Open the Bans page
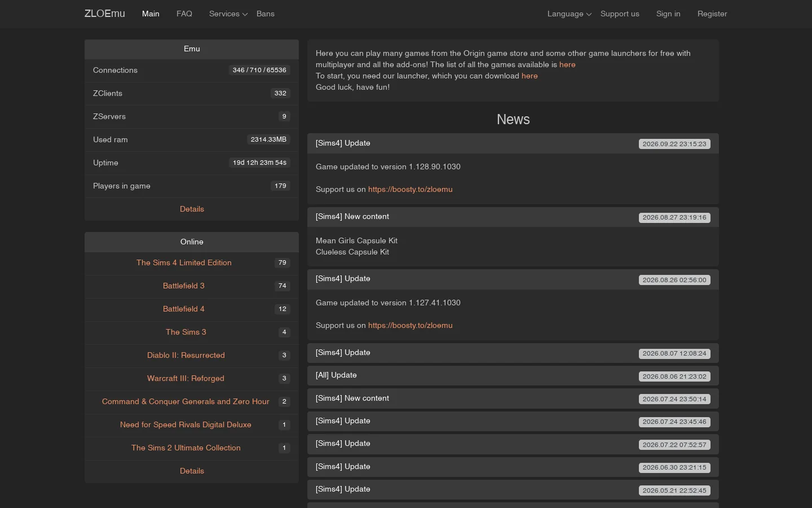Viewport: 812px width, 508px height. [x=266, y=14]
